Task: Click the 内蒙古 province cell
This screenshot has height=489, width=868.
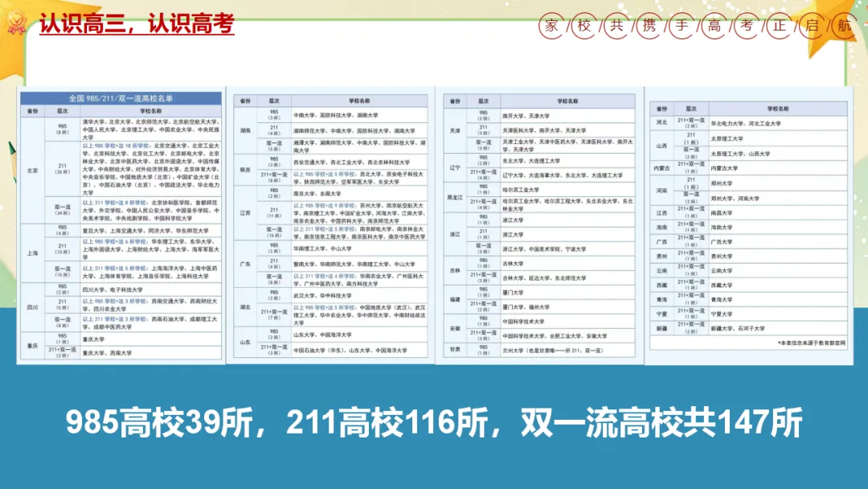Action: pyautogui.click(x=661, y=168)
